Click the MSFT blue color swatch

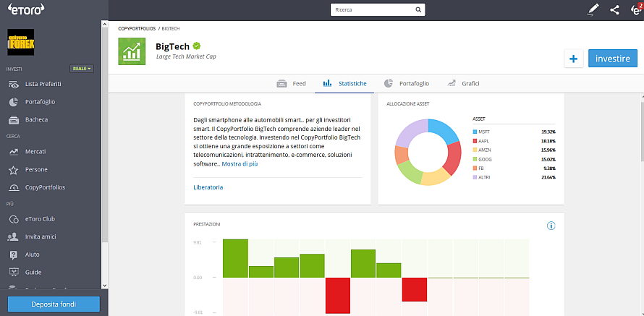tap(475, 132)
